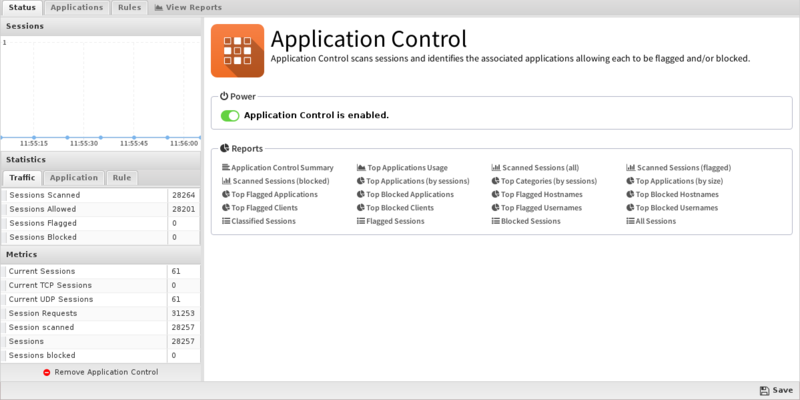Screen dimensions: 800x400
Task: Switch to the Applications tab
Action: click(x=76, y=8)
